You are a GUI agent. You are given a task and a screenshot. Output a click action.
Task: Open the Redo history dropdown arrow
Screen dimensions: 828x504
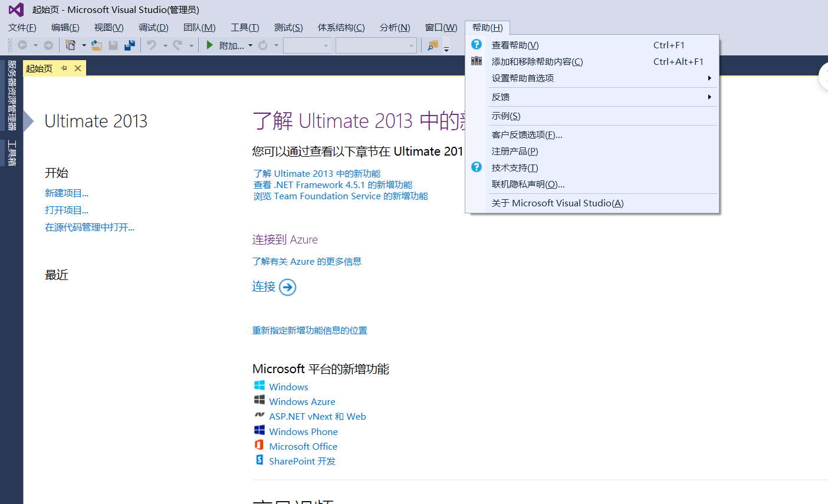191,45
